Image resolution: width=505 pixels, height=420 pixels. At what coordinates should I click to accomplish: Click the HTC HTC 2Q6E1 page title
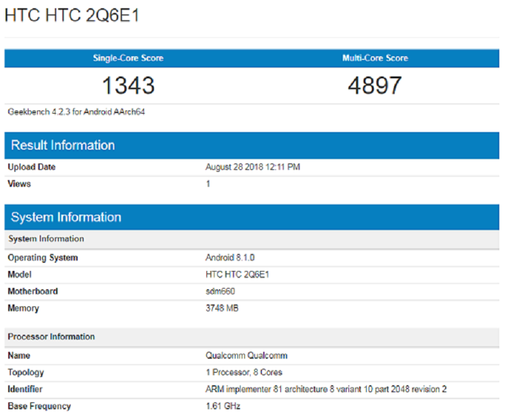72,16
